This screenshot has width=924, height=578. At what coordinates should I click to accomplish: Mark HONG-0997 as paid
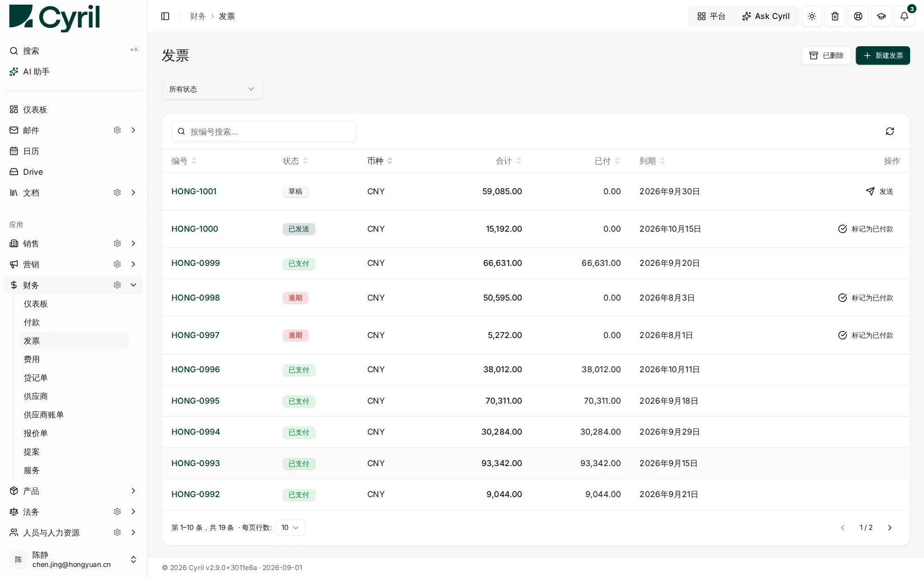(x=865, y=335)
